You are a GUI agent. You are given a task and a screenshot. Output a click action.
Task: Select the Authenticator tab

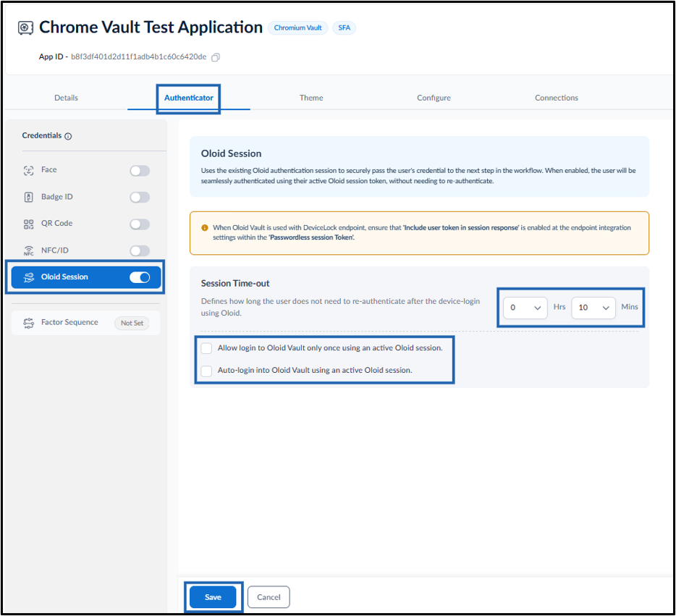pyautogui.click(x=189, y=98)
